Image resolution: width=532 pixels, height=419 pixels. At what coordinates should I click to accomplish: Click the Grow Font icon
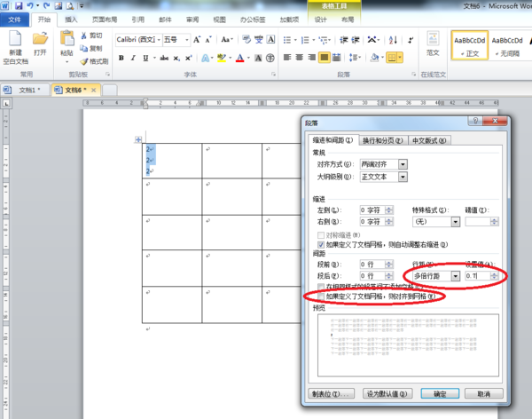pyautogui.click(x=197, y=40)
